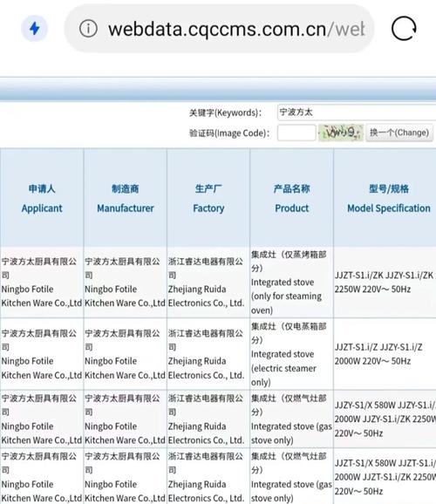Open site info via the circled i icon

[x=88, y=29]
